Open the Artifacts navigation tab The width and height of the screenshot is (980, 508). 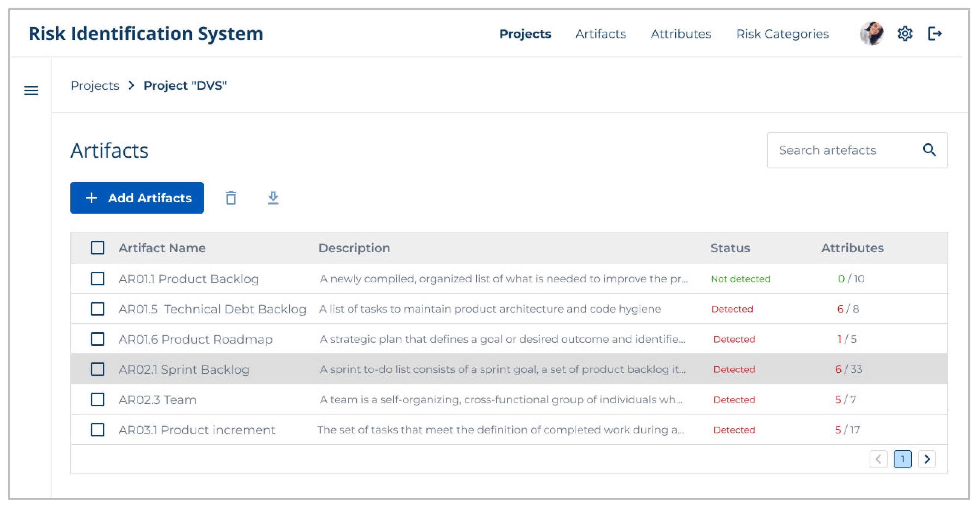[x=600, y=34]
